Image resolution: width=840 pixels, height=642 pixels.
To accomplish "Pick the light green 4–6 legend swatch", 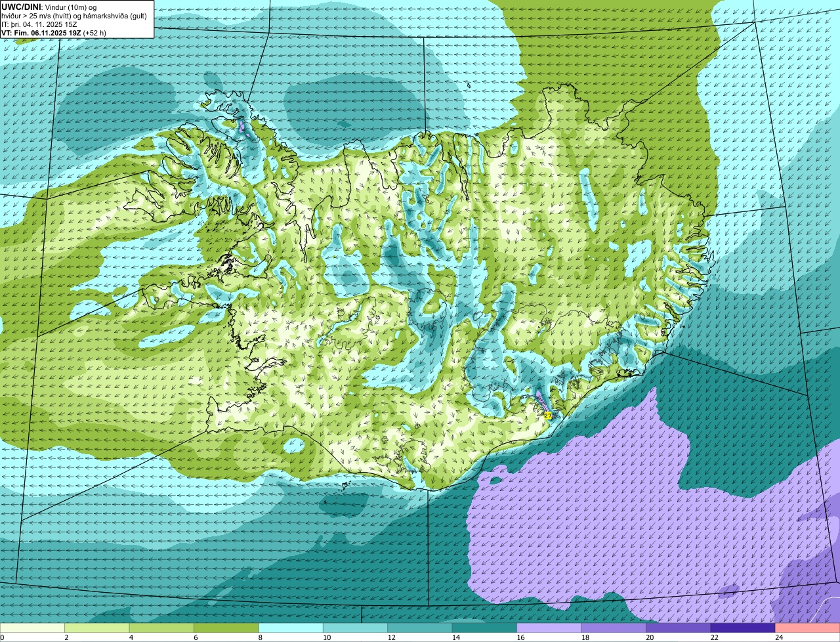I will tap(161, 628).
